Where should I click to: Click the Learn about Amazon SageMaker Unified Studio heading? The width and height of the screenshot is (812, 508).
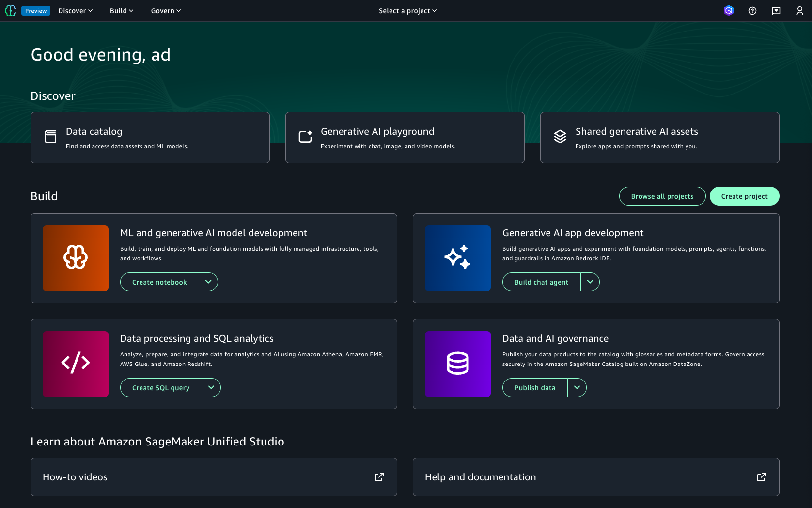point(157,442)
